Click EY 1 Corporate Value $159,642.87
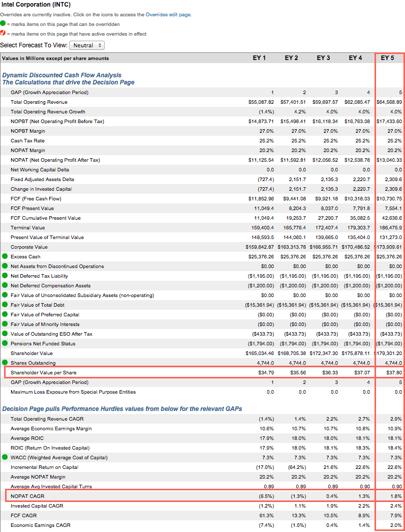Image resolution: width=405 pixels, height=532 pixels. click(x=260, y=247)
